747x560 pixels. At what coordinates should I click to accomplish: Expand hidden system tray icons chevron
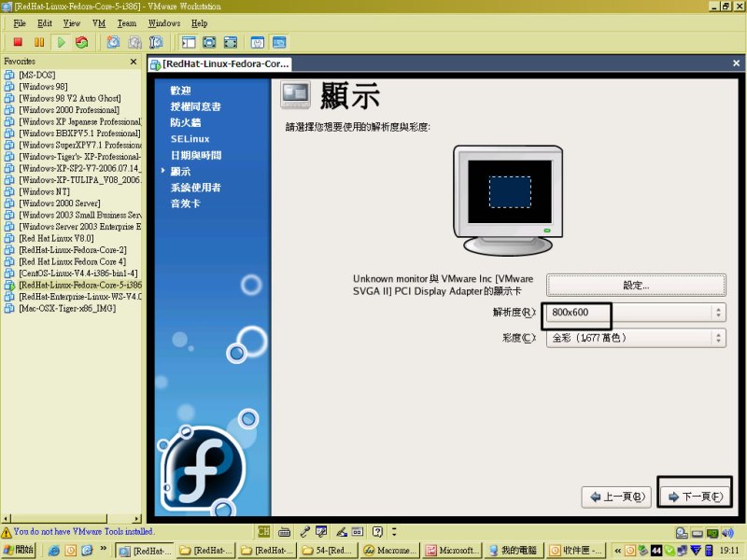617,551
